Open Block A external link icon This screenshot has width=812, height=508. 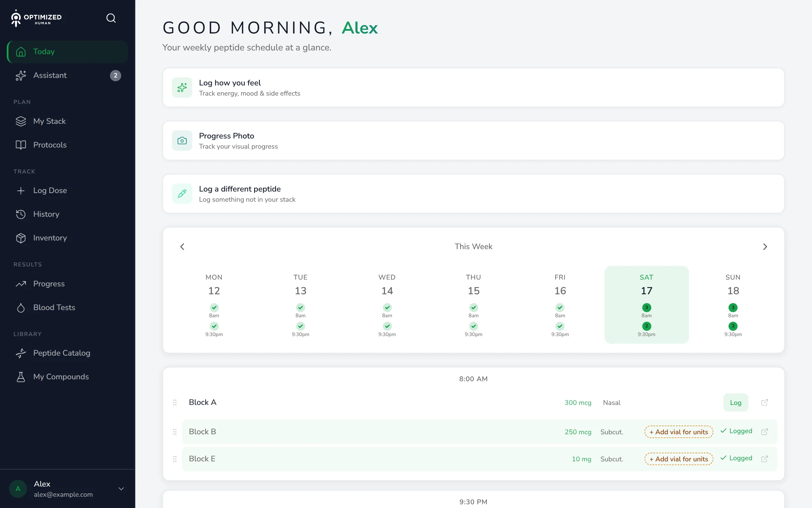point(765,403)
